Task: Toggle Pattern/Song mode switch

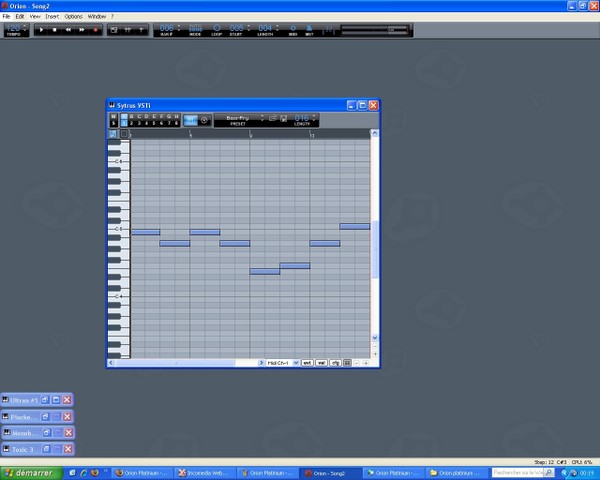Action: pos(195,29)
